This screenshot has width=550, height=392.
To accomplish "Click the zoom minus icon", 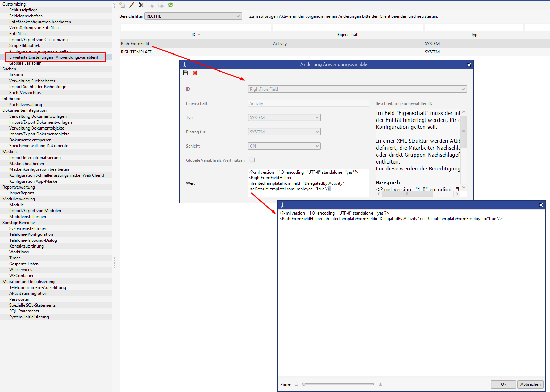I will click(x=296, y=384).
